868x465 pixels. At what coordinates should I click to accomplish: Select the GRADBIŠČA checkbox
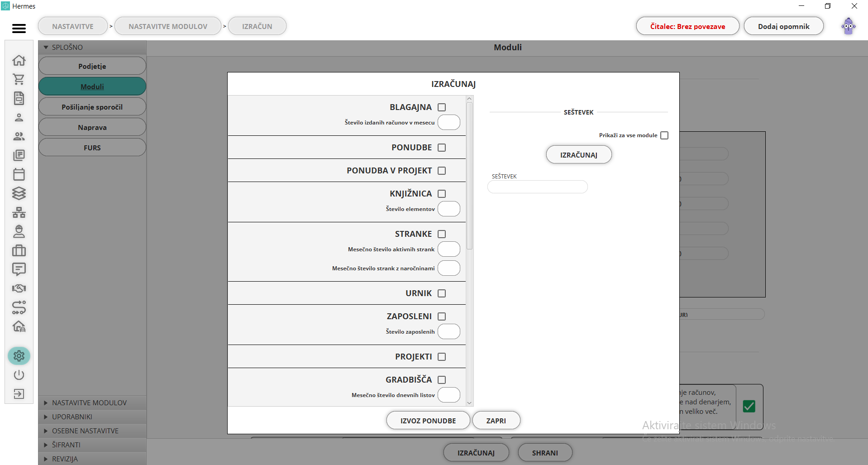[442, 380]
